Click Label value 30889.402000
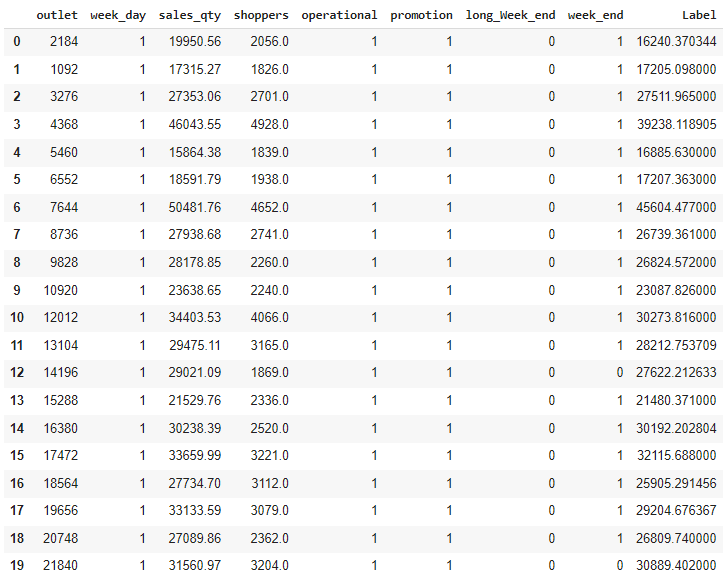The image size is (728, 582). tap(676, 565)
